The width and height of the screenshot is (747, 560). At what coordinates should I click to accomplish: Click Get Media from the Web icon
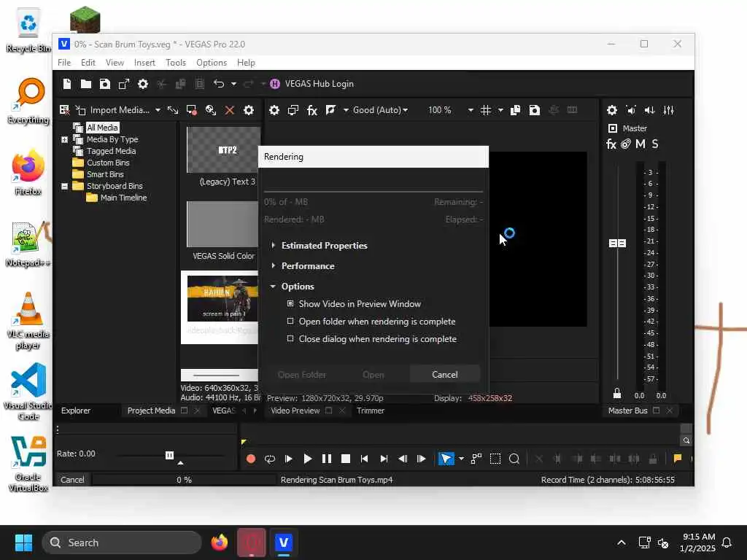[211, 110]
